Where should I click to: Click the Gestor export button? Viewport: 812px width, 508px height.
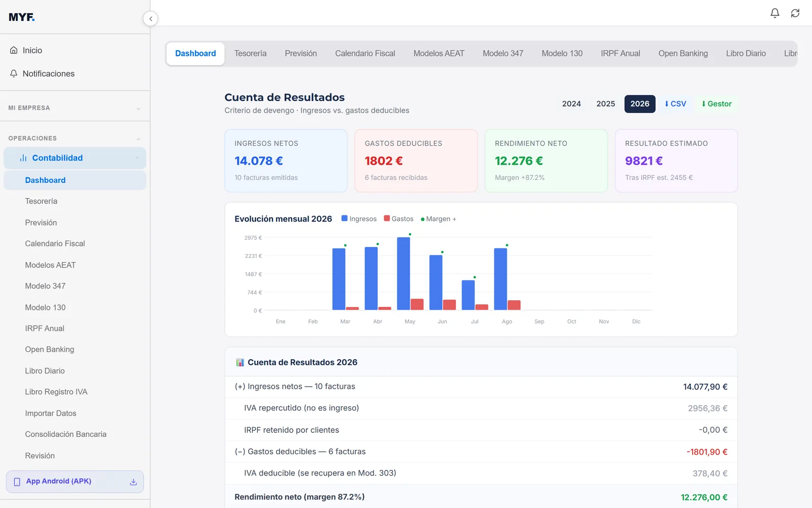tap(717, 104)
